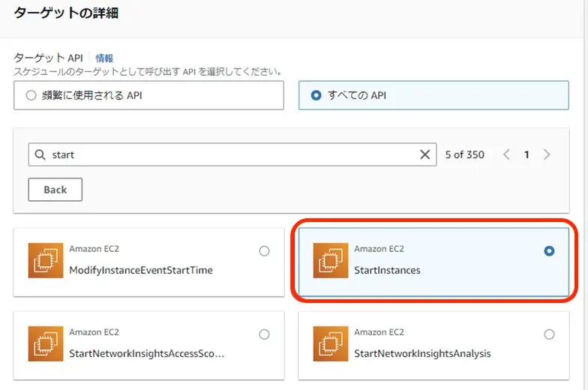
Task: Select the 頻繁に使用される API radio option
Action: click(x=31, y=95)
